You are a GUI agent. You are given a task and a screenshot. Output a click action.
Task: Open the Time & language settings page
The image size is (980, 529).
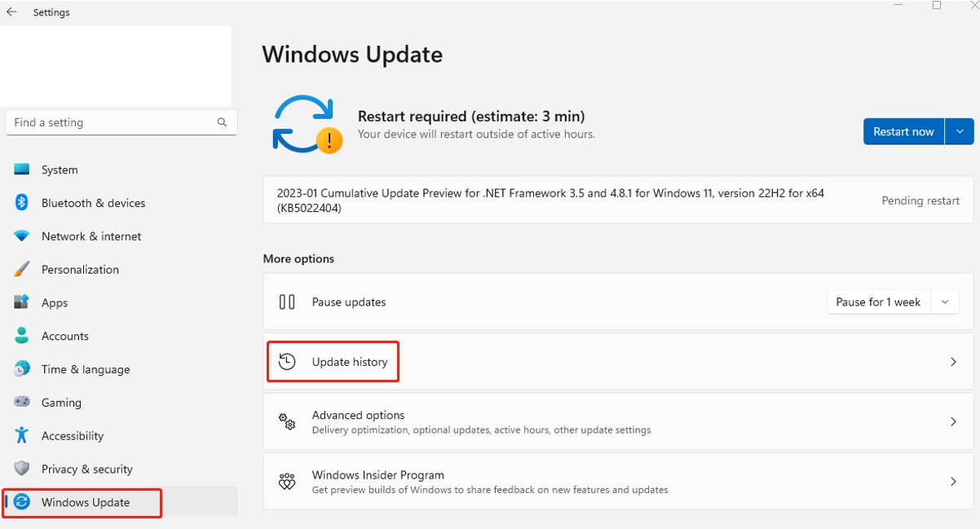(x=85, y=369)
